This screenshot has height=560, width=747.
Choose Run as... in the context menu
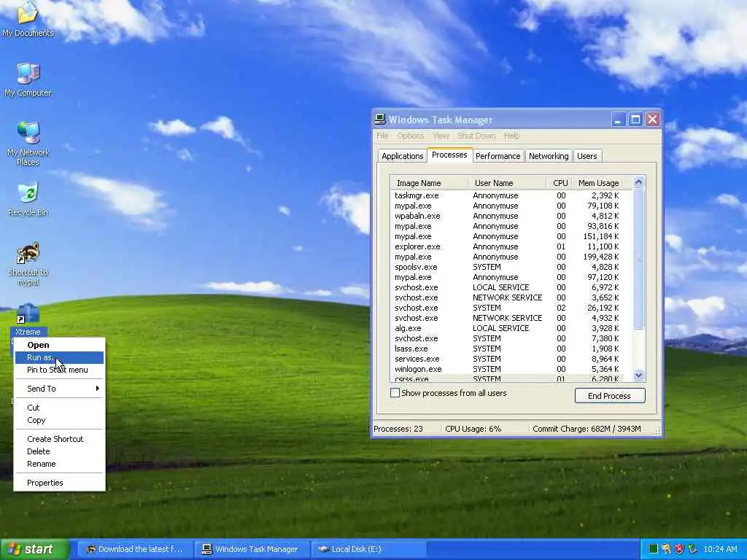tap(59, 357)
